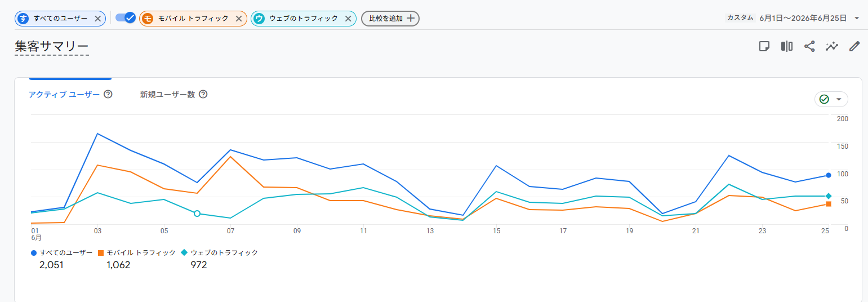Click the 6月1日〜2026年6月25日 date text
Viewport: 868px width, 302px height.
pyautogui.click(x=803, y=18)
